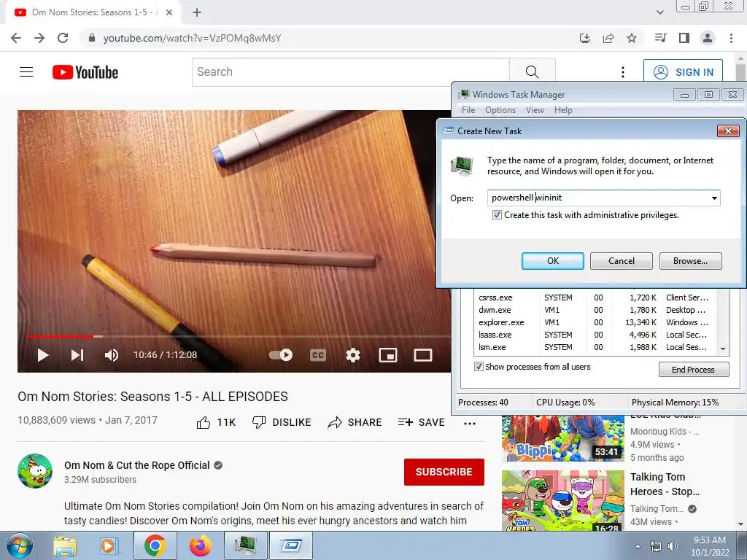
Task: Mute the video volume
Action: [112, 355]
